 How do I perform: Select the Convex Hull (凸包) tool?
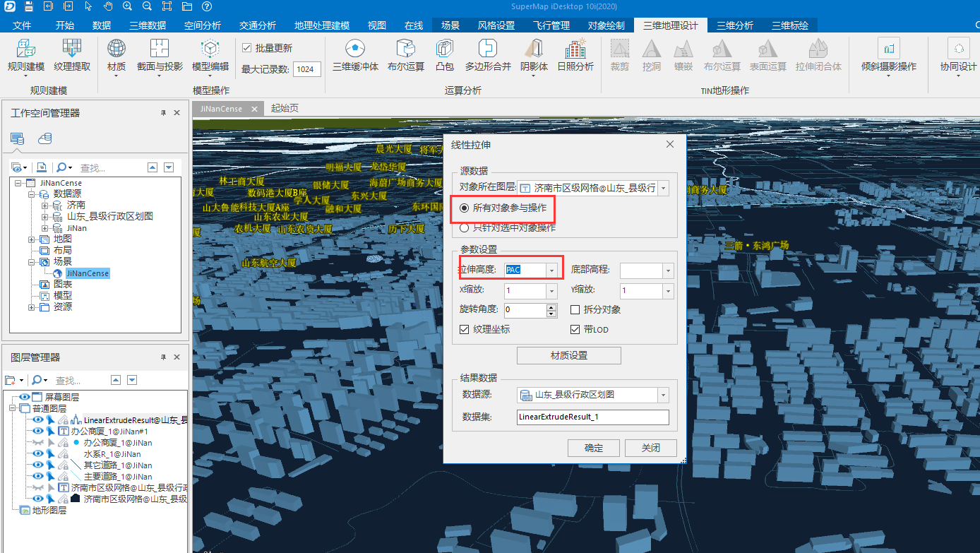tap(444, 57)
